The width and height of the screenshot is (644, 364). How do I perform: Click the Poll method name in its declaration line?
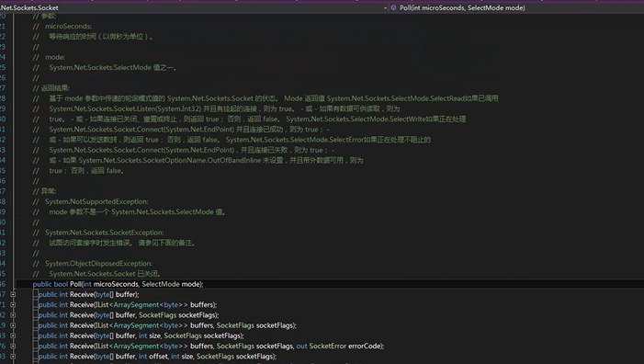[x=75, y=284]
